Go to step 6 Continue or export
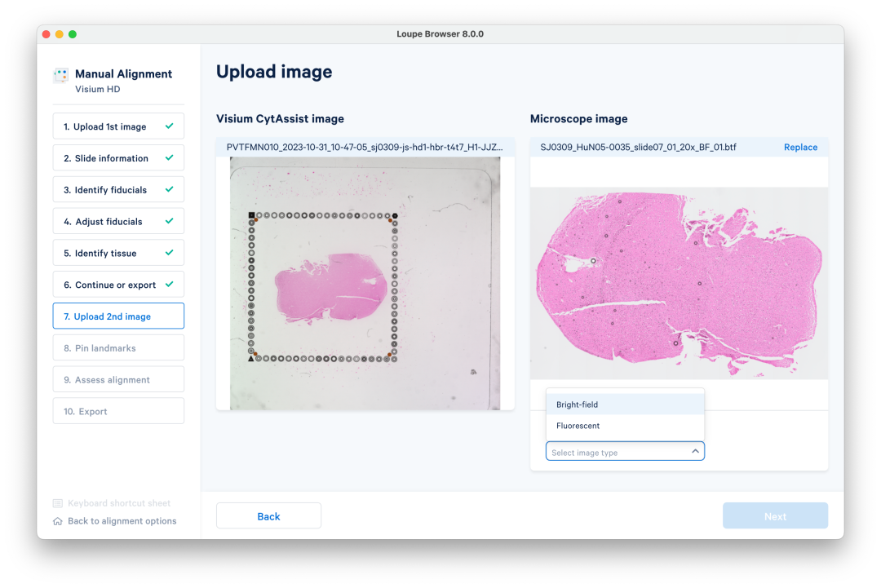This screenshot has height=588, width=881. pos(118,285)
